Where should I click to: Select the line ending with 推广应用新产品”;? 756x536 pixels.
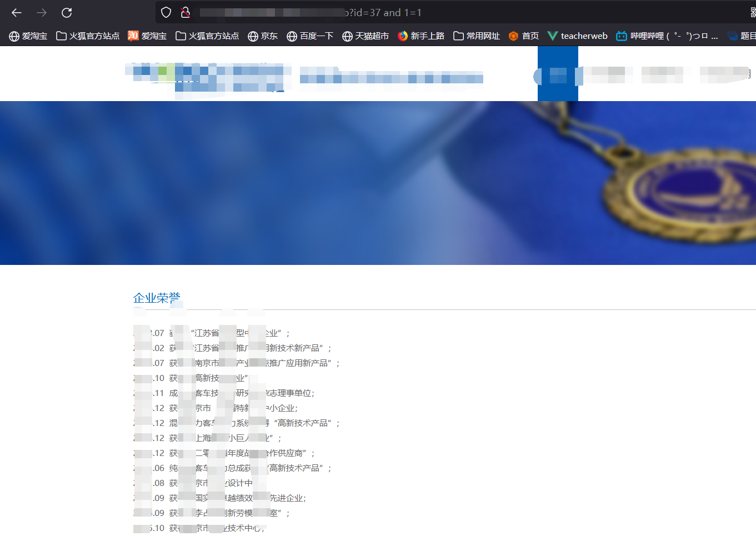click(237, 363)
